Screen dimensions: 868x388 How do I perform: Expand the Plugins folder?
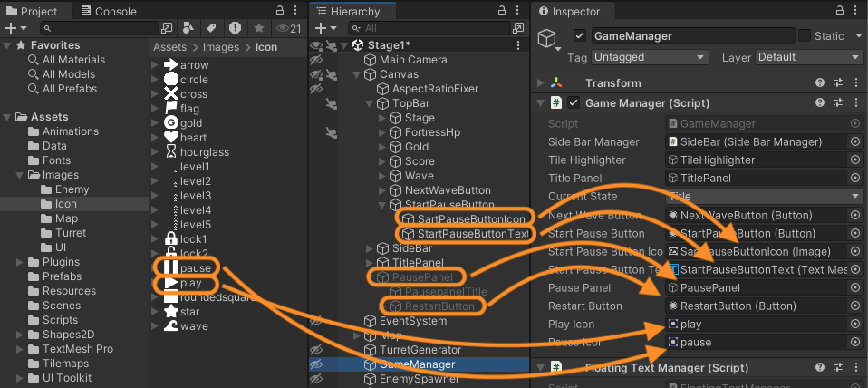[x=20, y=262]
